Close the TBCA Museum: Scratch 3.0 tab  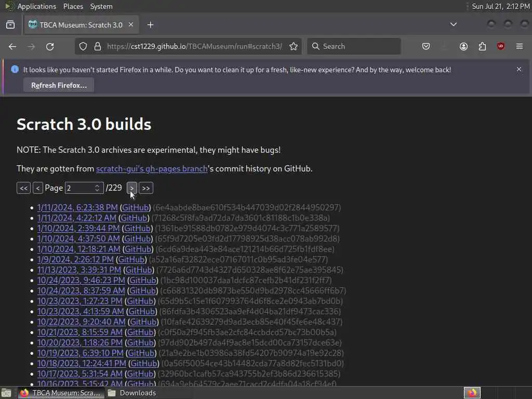pos(130,25)
